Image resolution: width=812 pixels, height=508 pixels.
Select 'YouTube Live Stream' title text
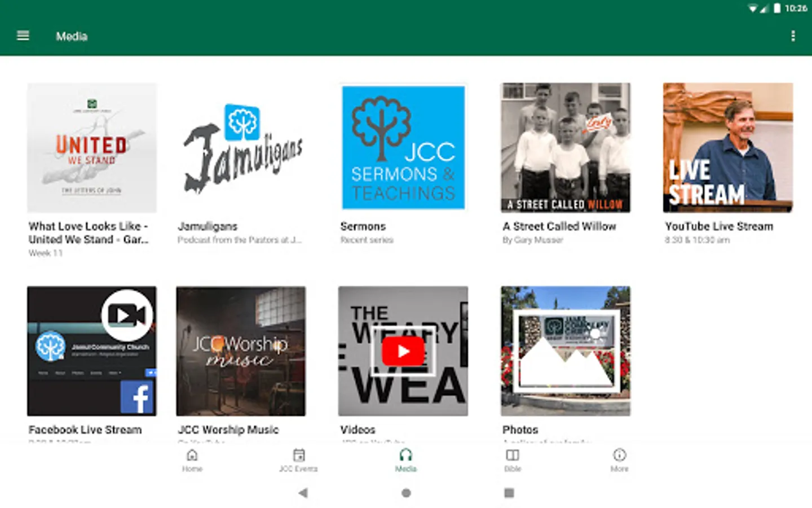coord(719,226)
